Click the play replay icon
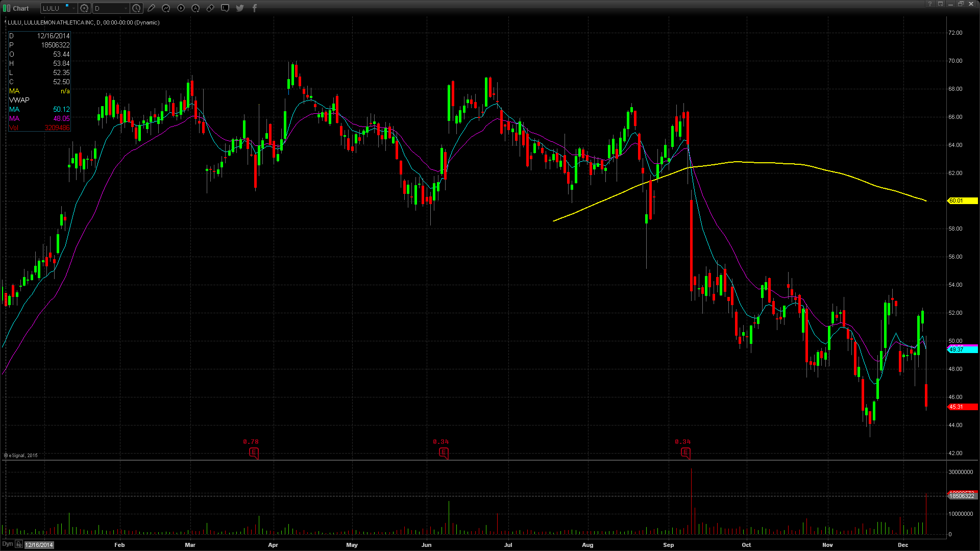Screen dimensions: 980x551 pyautogui.click(x=181, y=8)
